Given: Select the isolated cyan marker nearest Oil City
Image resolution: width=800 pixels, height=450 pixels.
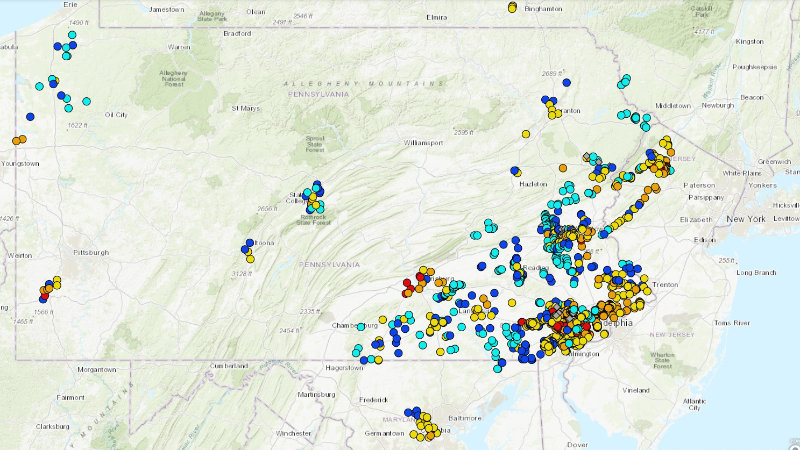Looking at the screenshot, I should (x=86, y=102).
